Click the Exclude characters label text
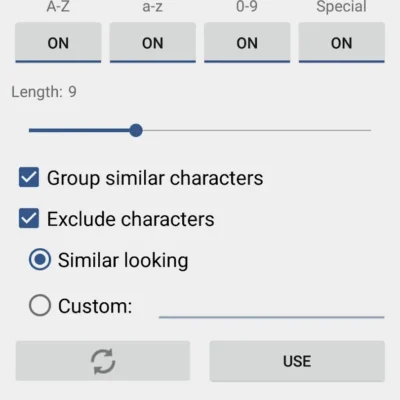This screenshot has height=400, width=400. pyautogui.click(x=131, y=219)
